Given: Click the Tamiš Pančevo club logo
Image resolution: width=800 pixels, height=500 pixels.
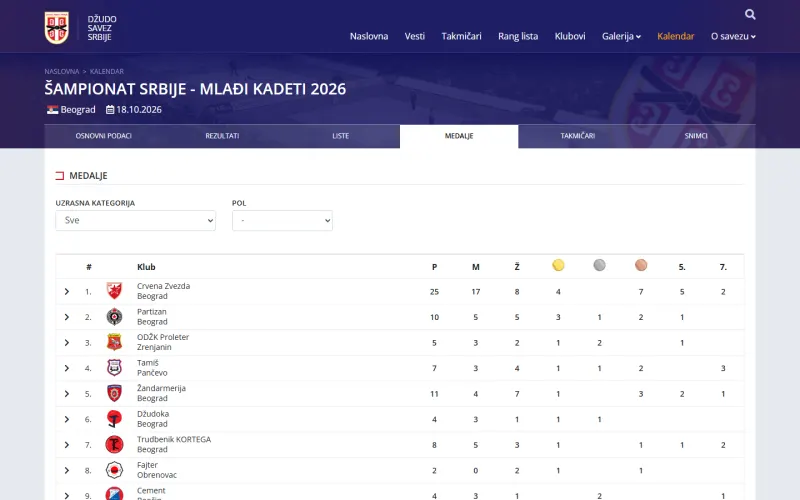Looking at the screenshot, I should 114,368.
